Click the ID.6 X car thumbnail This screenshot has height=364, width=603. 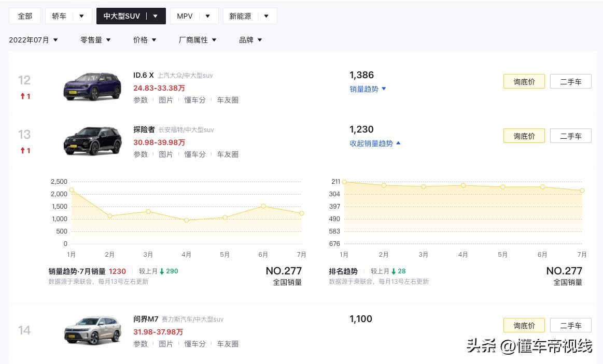[x=92, y=86]
